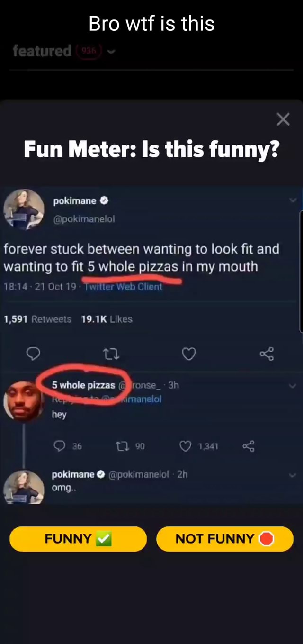Toggle retweet on the 'hey' reply
This screenshot has height=644, width=303.
(123, 446)
